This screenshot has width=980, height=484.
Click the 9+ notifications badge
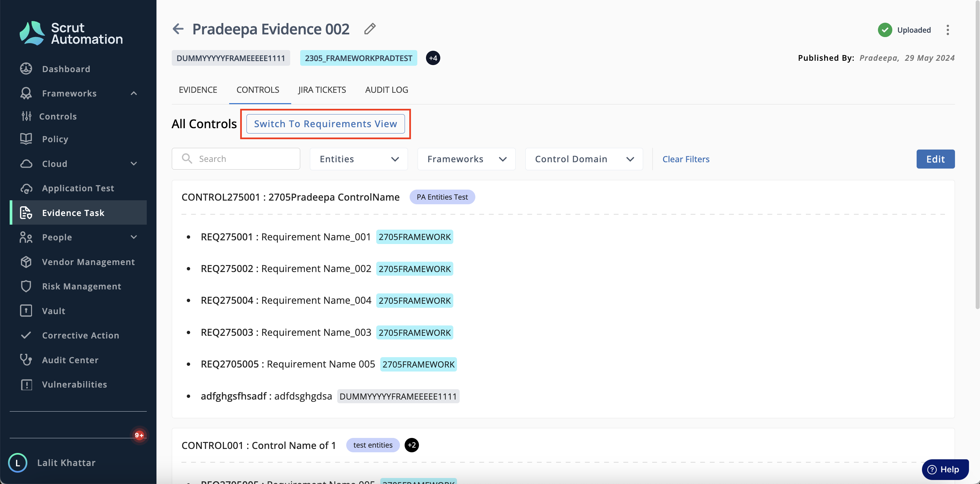[x=139, y=435]
